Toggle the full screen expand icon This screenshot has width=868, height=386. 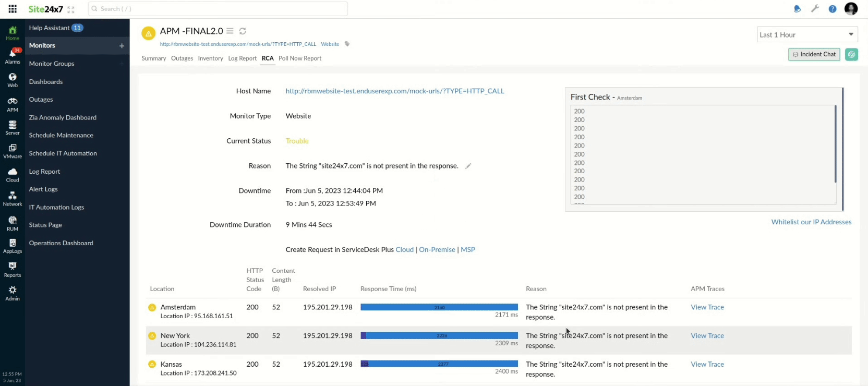[71, 9]
